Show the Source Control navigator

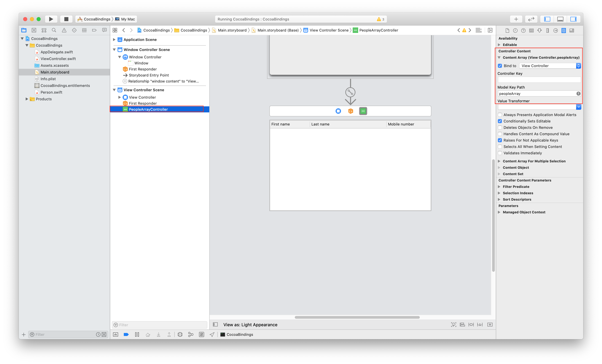tap(34, 30)
